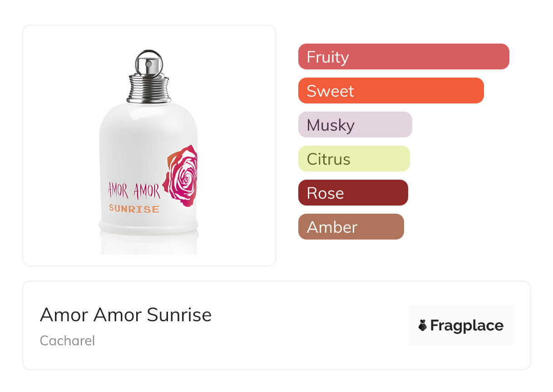Viewport: 553px width, 392px height.
Task: Click the orange SUNRISE text on bottle
Action: point(134,209)
